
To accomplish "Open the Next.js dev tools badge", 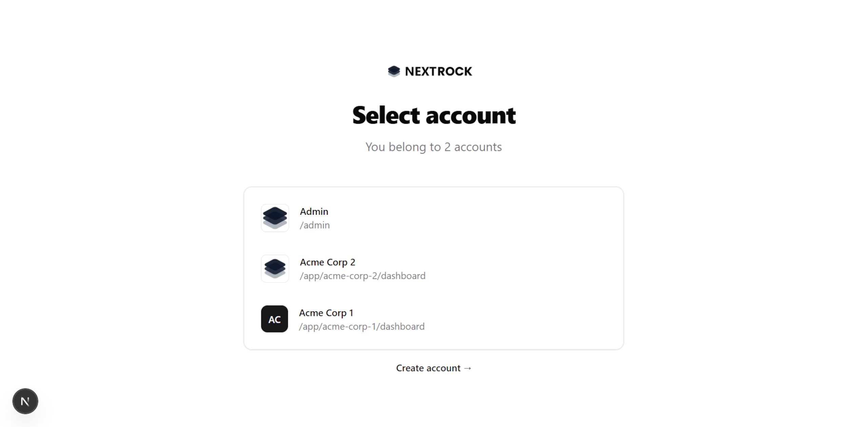I will coord(25,401).
